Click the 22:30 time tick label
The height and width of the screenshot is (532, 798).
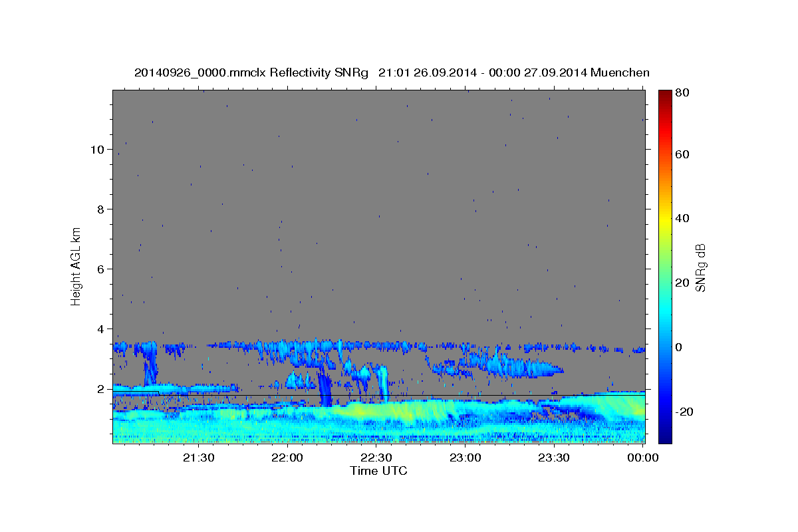tap(376, 458)
